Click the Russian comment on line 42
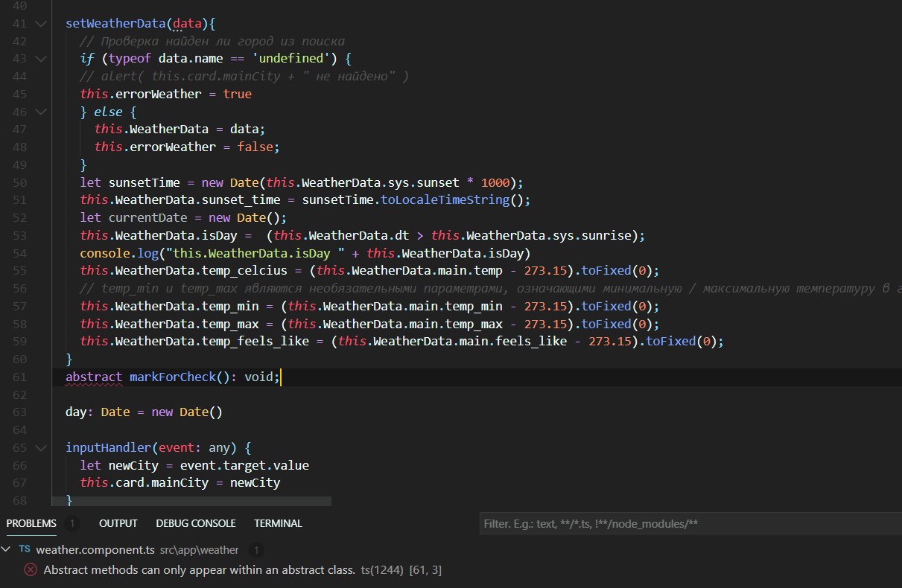 [x=212, y=41]
